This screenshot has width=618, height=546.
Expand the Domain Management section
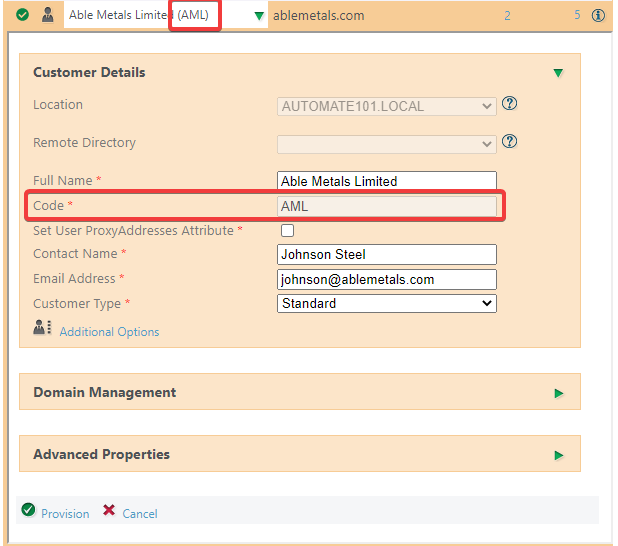[x=559, y=393]
